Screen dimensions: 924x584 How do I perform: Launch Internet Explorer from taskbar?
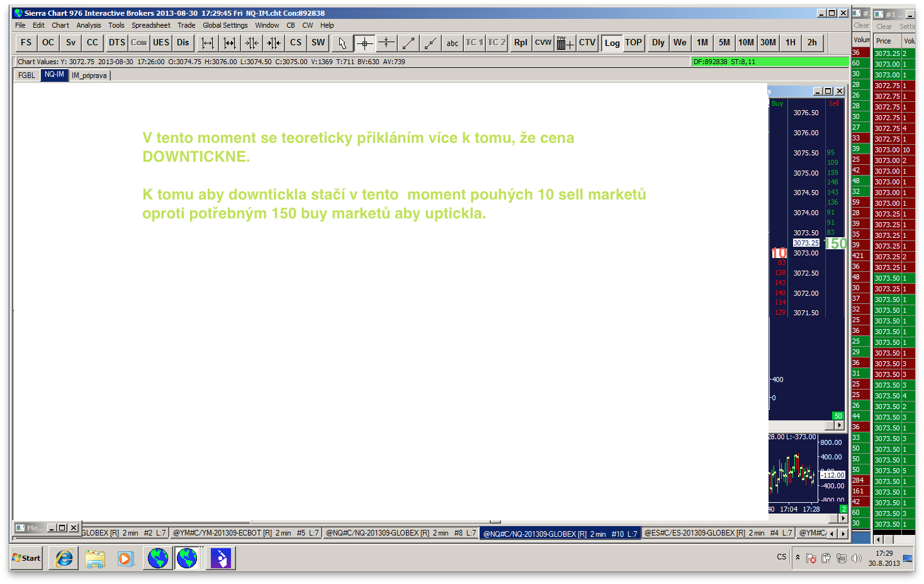pos(64,558)
